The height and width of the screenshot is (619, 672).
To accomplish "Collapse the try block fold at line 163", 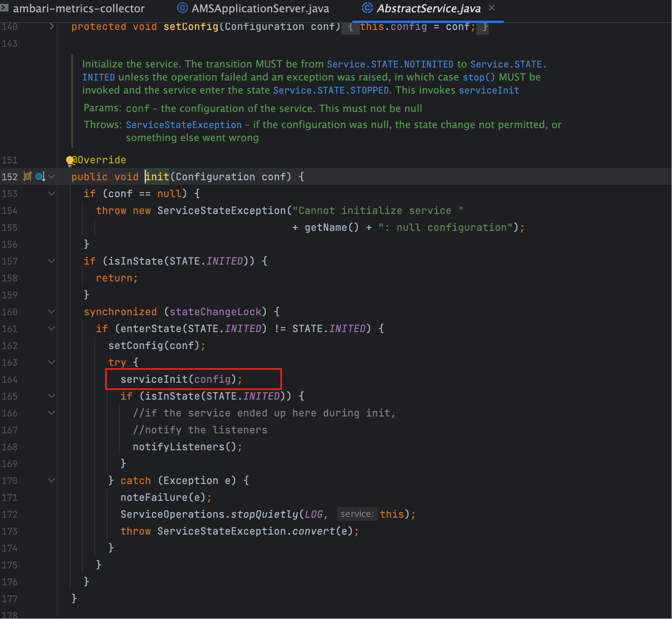I will click(51, 362).
